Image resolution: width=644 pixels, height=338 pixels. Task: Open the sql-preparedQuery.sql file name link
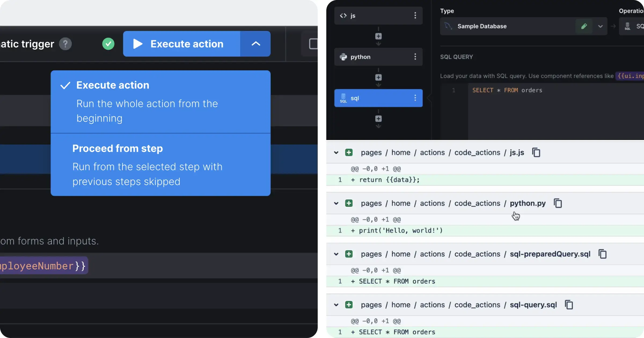(x=550, y=254)
